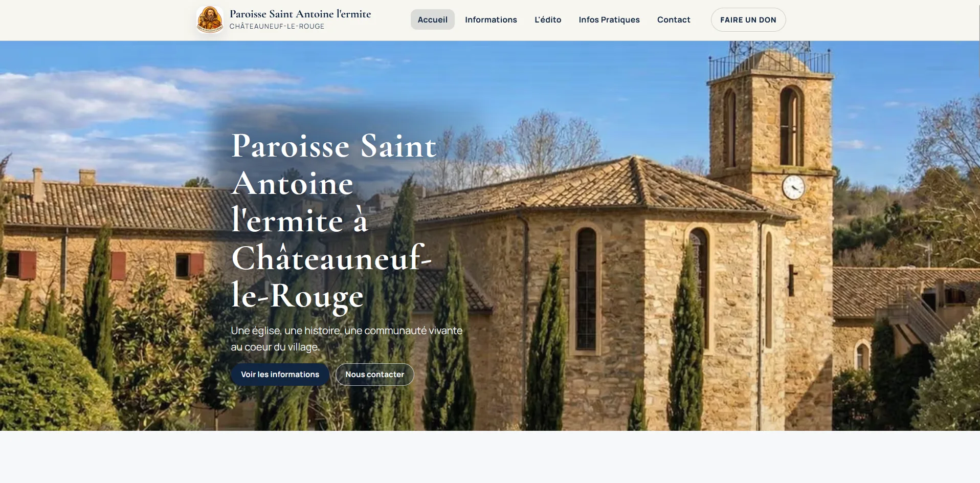Click the Saint Antoine parish logo icon
Image resolution: width=980 pixels, height=483 pixels.
[210, 20]
